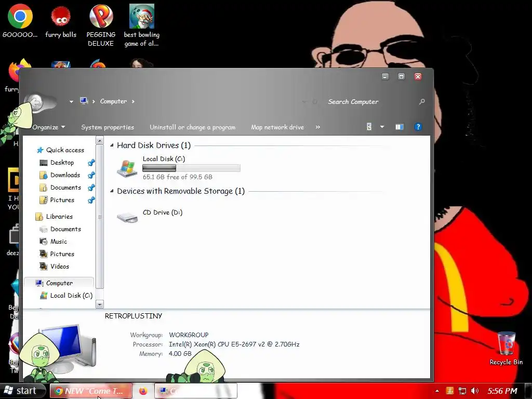This screenshot has height=399, width=532.
Task: Click the Start button on taskbar
Action: (22, 391)
